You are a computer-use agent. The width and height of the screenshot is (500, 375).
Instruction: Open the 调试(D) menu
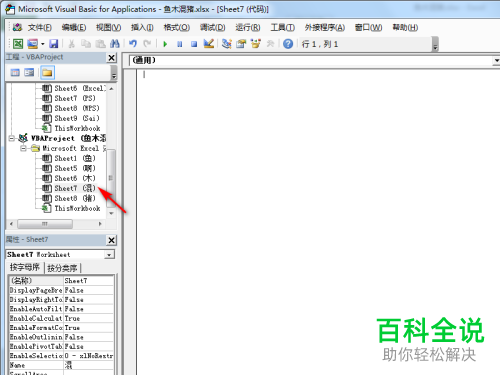click(212, 27)
